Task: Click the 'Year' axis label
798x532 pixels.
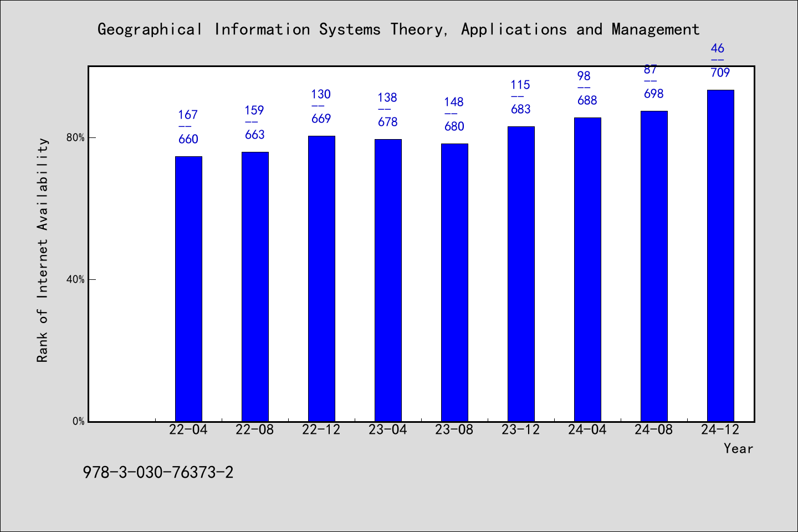Action: click(738, 448)
